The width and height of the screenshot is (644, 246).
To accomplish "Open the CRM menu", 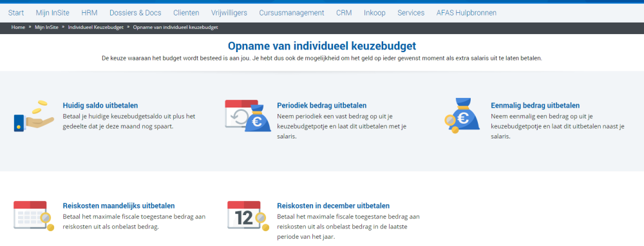I will click(344, 13).
